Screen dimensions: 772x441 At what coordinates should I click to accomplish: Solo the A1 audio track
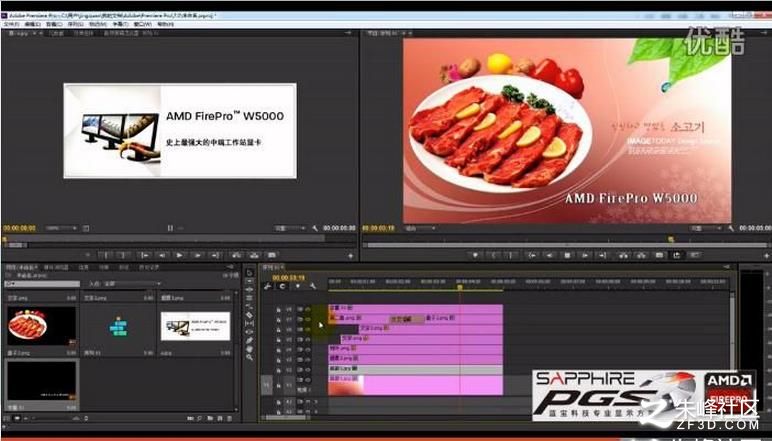316,402
